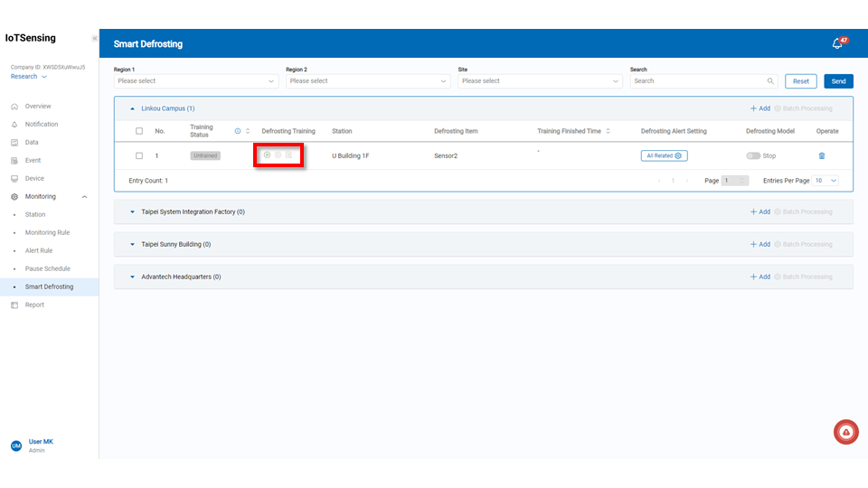Open the notification bell in header
This screenshot has width=868, height=488.
837,43
